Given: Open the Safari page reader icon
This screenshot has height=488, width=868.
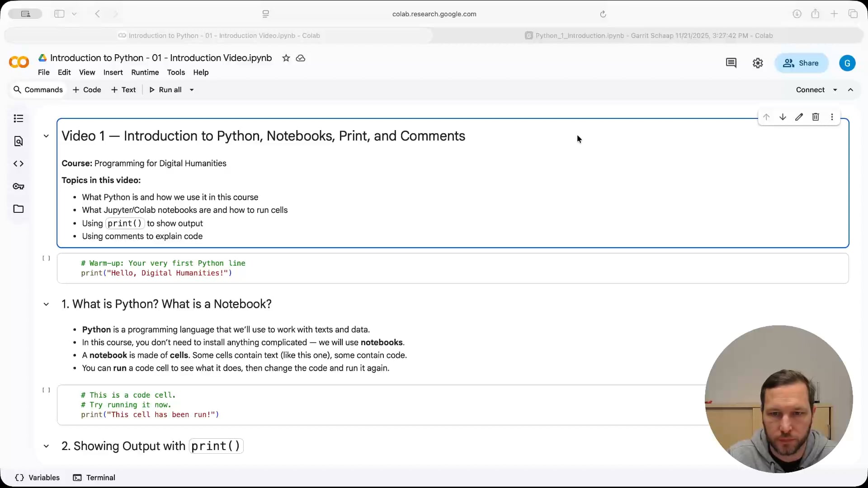Looking at the screenshot, I should [x=265, y=14].
